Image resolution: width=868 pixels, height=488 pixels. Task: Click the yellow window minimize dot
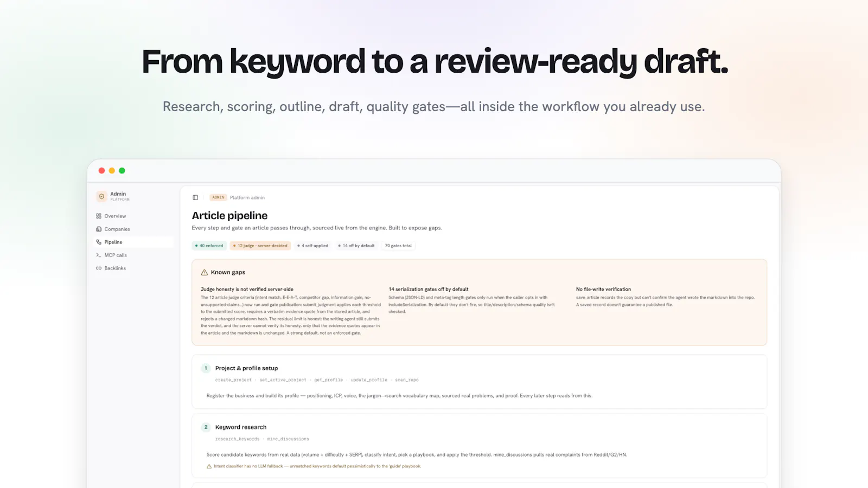point(112,170)
